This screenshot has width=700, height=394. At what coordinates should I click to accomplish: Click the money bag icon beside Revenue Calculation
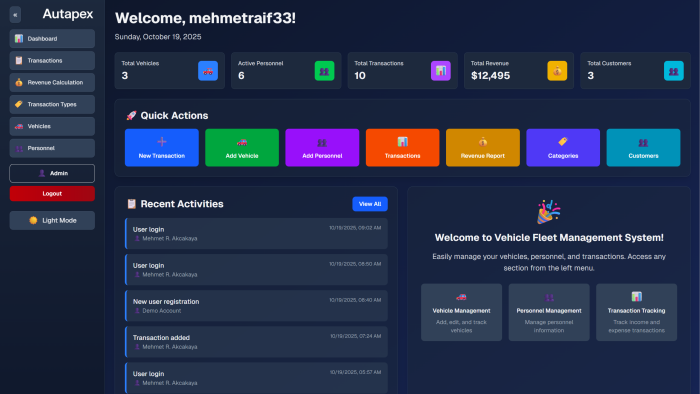(x=19, y=83)
